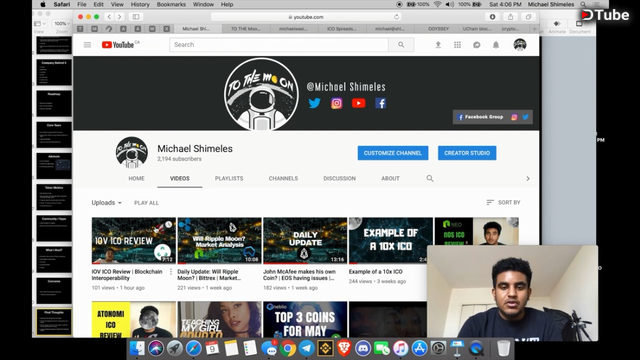The image size is (640, 360).
Task: Switch to ICO Spreads Safari tab
Action: pos(342,29)
